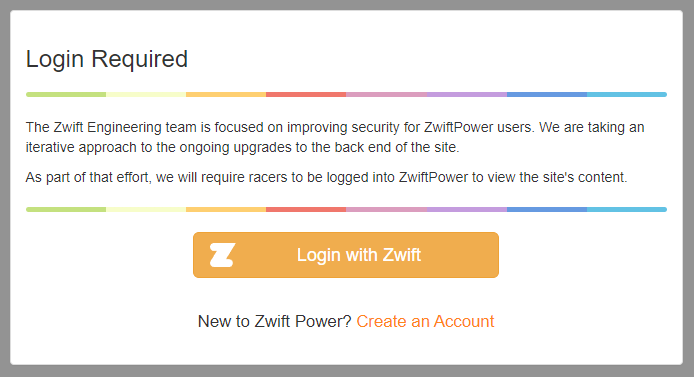Screen dimensions: 694x377
Task: Select pink segment of the bottom color bar
Action: coord(386,209)
